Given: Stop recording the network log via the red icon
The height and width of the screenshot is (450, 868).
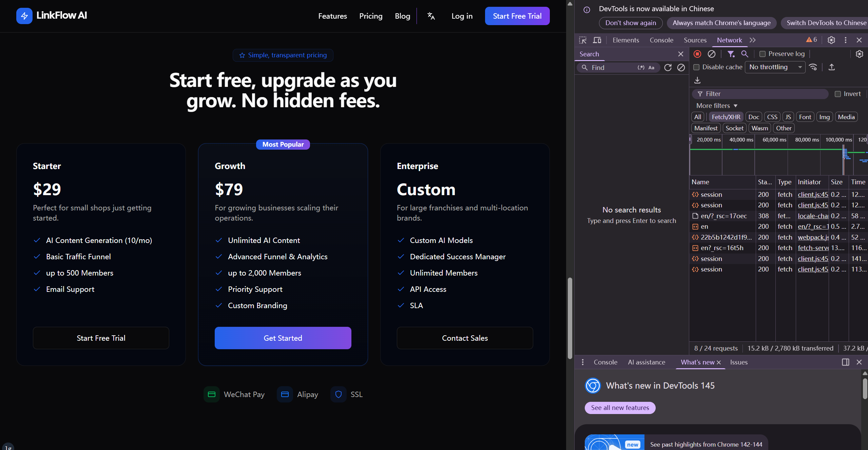Looking at the screenshot, I should coord(697,54).
